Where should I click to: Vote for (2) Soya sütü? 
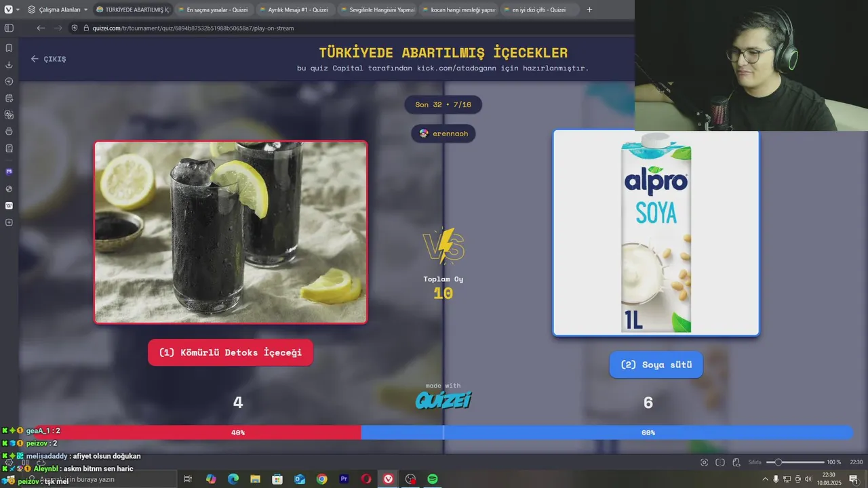click(656, 365)
